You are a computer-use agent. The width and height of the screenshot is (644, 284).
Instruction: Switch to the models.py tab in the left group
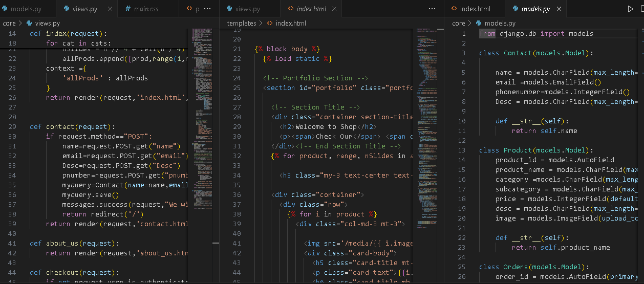(26, 9)
